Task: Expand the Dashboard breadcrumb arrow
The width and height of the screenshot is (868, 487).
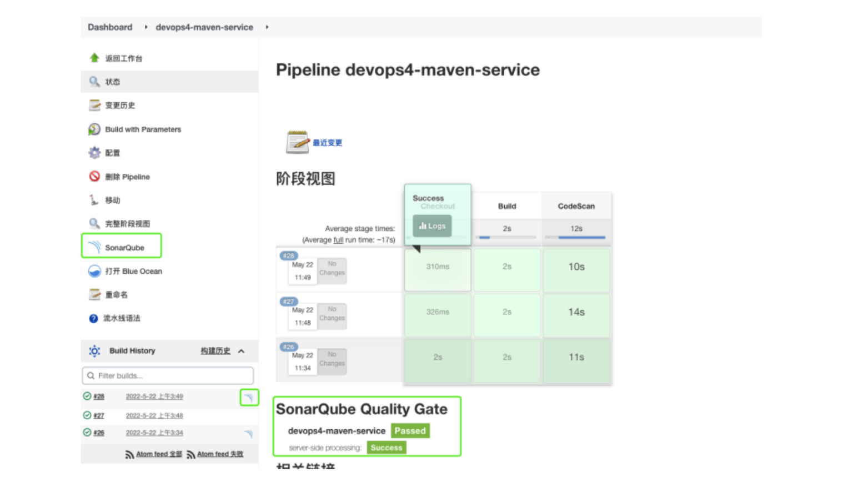Action: [x=146, y=27]
